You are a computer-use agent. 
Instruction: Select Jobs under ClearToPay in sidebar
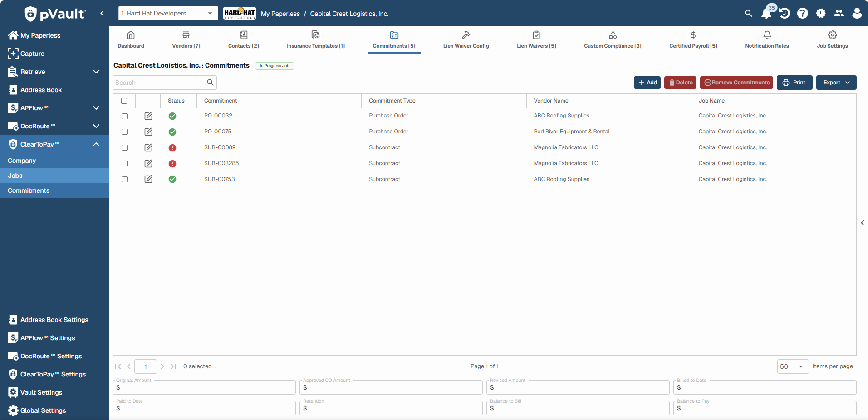coord(54,176)
